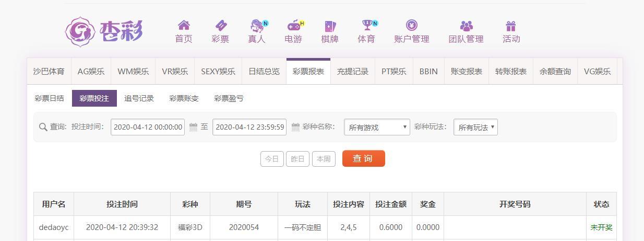Click the 棋牌 cards icon

330,26
